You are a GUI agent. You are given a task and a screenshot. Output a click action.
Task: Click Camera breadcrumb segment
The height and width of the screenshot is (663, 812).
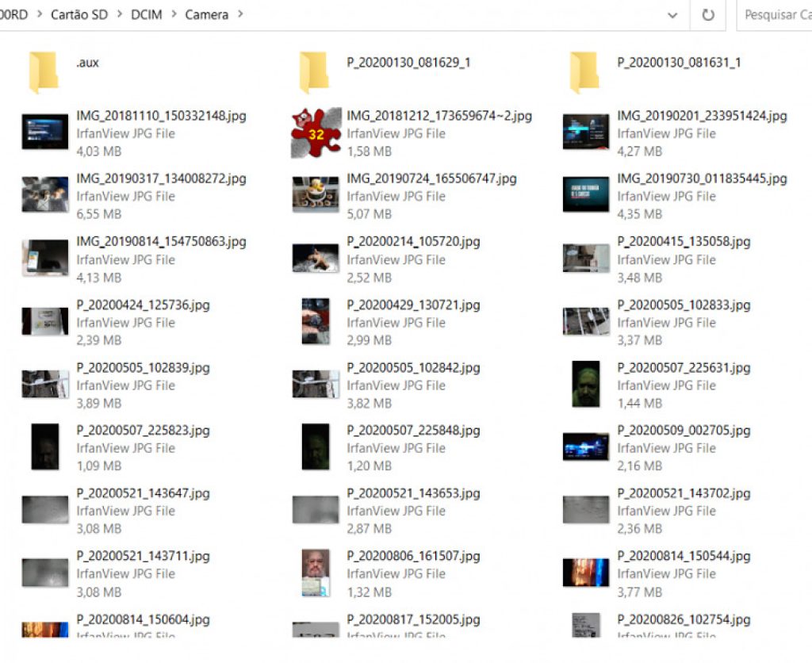point(206,15)
